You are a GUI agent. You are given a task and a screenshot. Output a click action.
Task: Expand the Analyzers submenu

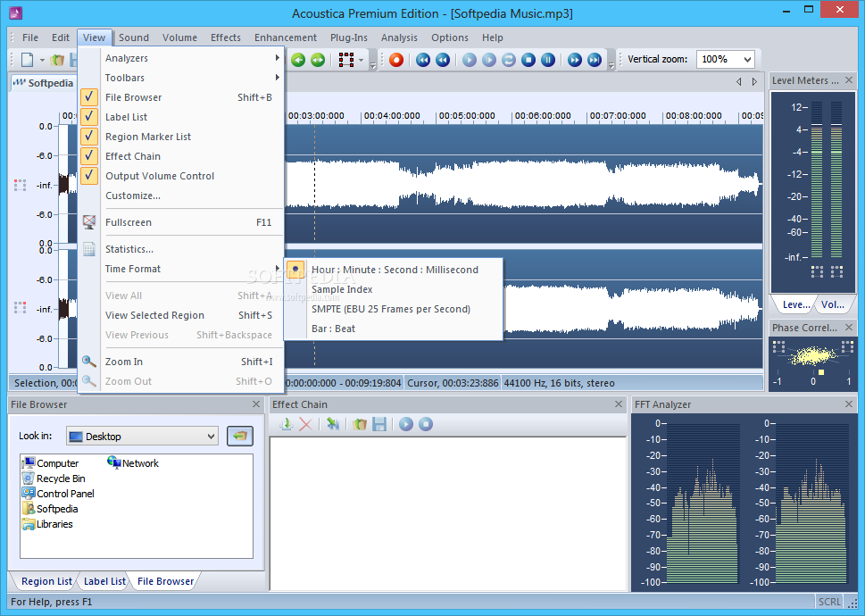point(181,58)
